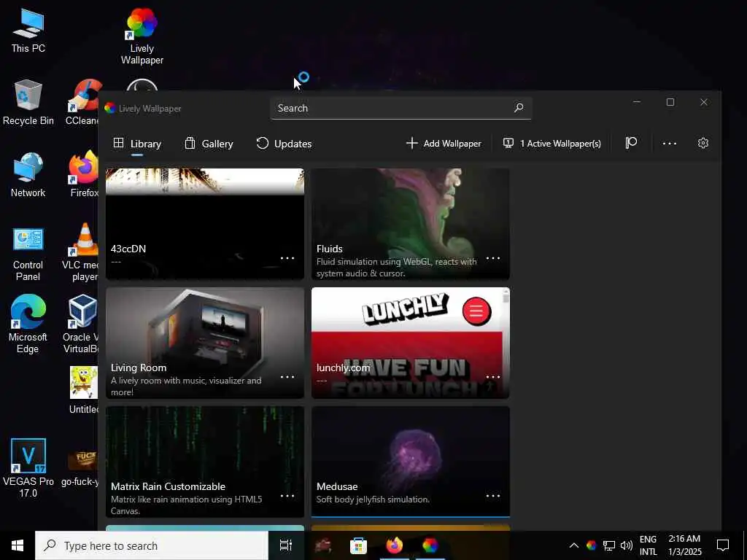Open the notification center icon
This screenshot has height=560, width=747.
pos(723,545)
